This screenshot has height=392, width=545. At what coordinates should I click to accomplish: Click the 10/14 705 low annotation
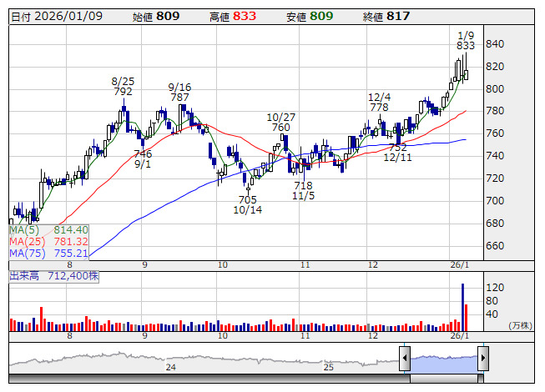pyautogui.click(x=248, y=205)
